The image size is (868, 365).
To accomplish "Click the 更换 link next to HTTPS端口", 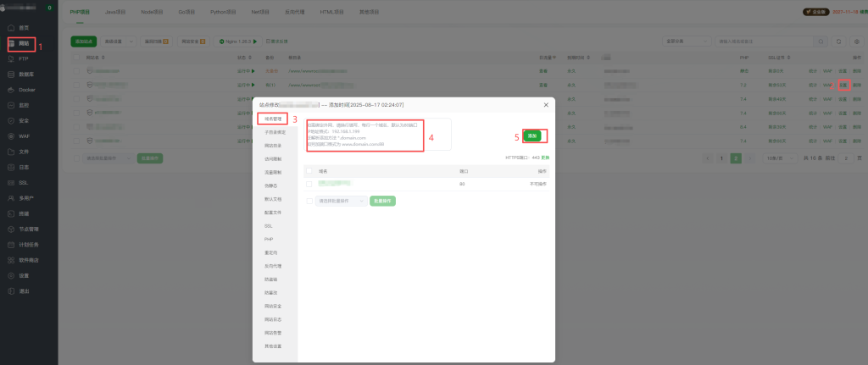I will click(546, 158).
